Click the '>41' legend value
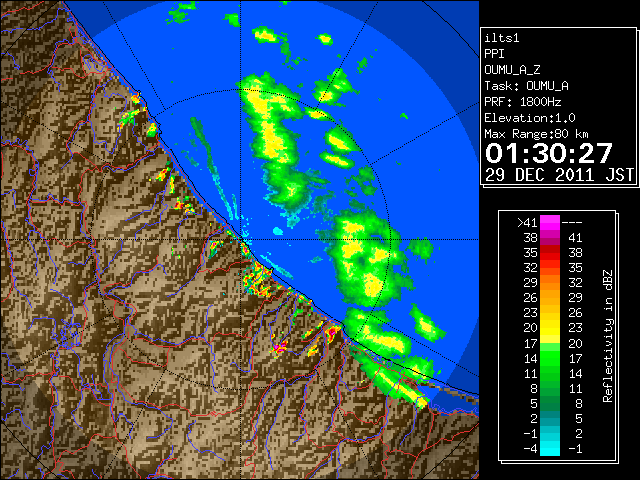This screenshot has height=480, width=640. coord(527,223)
